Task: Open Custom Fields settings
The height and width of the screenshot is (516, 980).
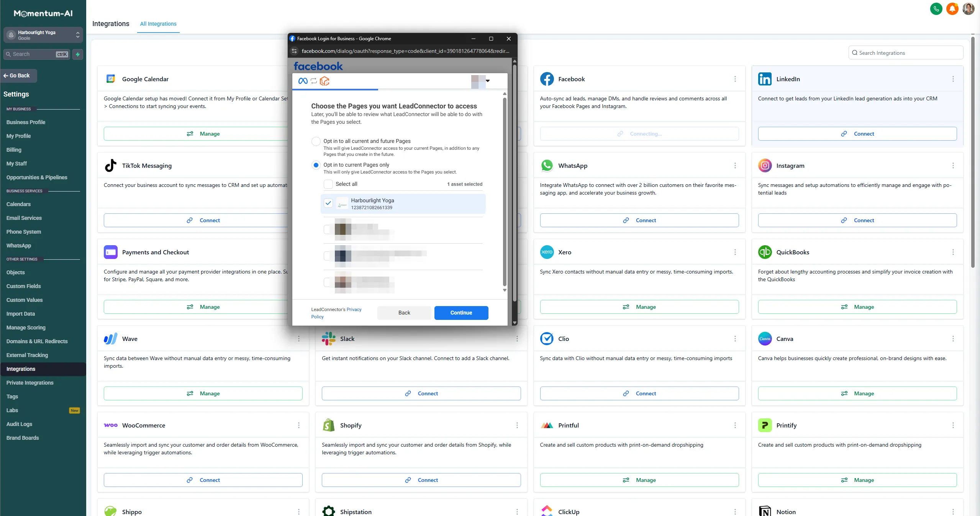Action: [x=23, y=286]
